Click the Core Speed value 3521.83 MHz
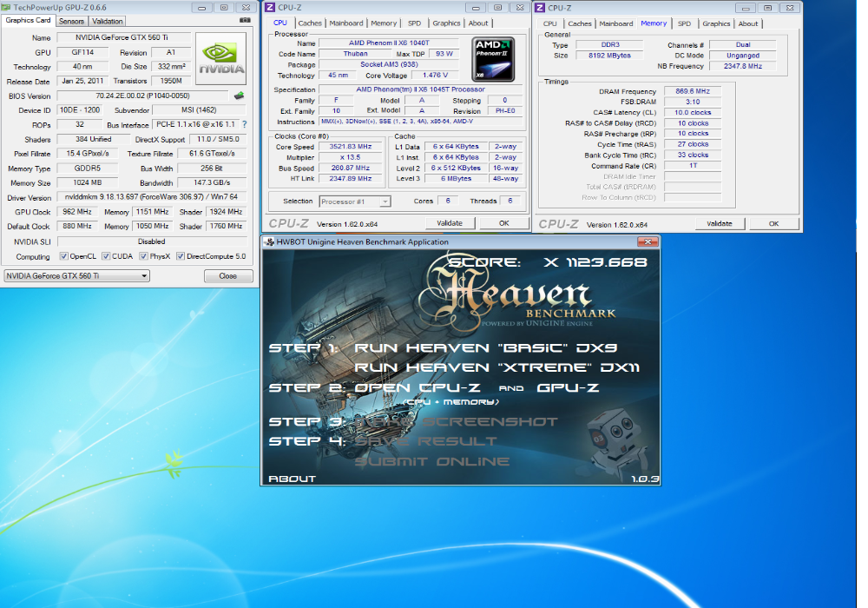This screenshot has width=868, height=608. (351, 147)
